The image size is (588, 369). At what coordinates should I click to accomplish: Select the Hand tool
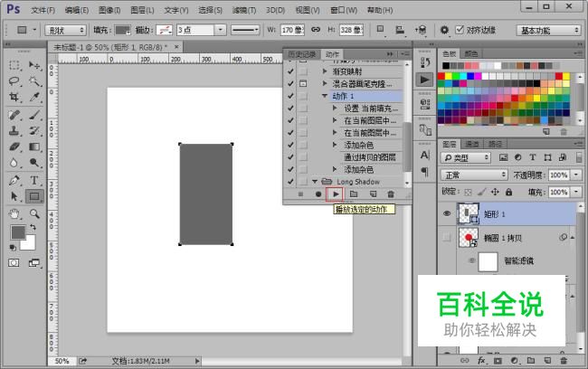(x=14, y=213)
